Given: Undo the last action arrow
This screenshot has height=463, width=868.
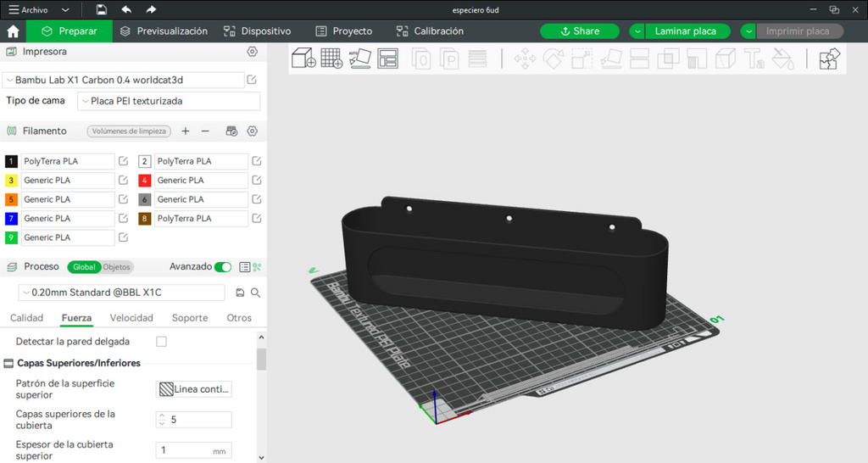Looking at the screenshot, I should tap(126, 9).
